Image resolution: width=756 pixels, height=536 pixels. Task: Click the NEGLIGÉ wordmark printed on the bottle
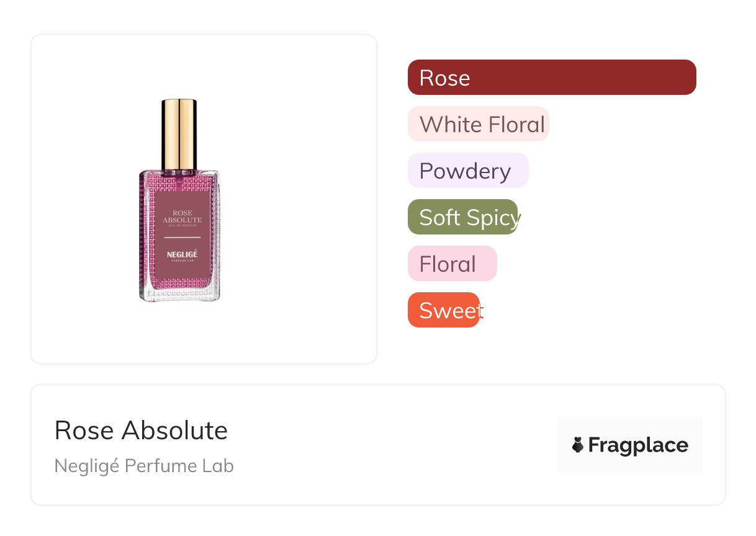(182, 254)
